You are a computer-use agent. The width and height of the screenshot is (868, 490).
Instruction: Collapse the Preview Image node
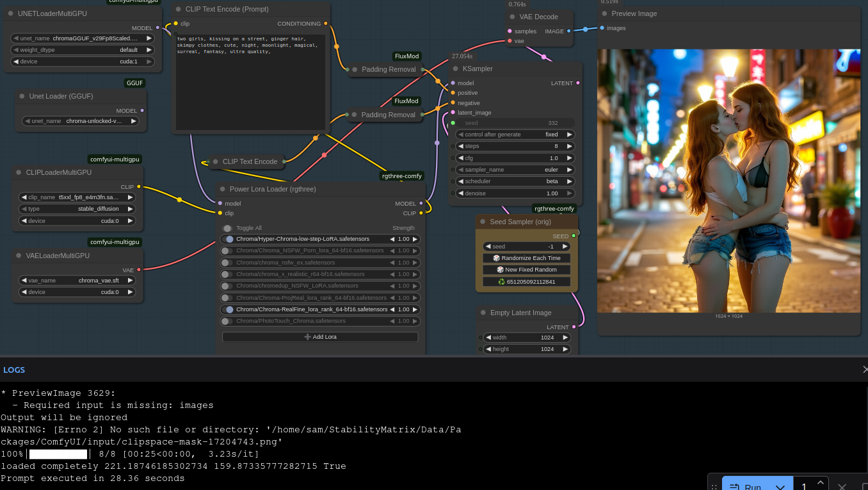[x=603, y=13]
